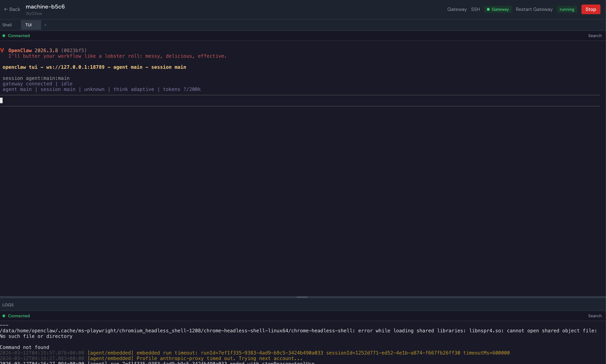Screen dimensions: 606x364
Task: Open the SSH link
Action: click(x=475, y=9)
